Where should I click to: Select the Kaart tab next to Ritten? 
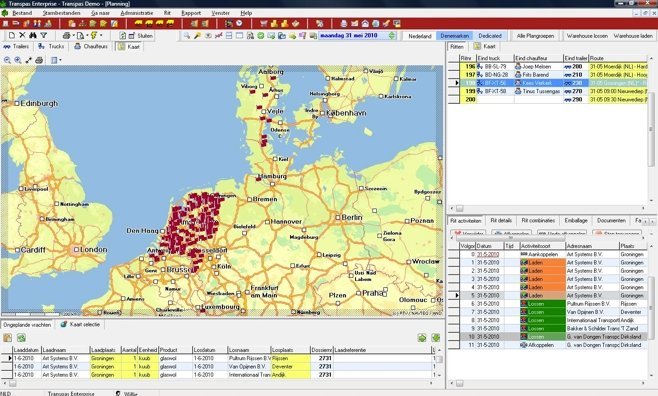pos(485,46)
